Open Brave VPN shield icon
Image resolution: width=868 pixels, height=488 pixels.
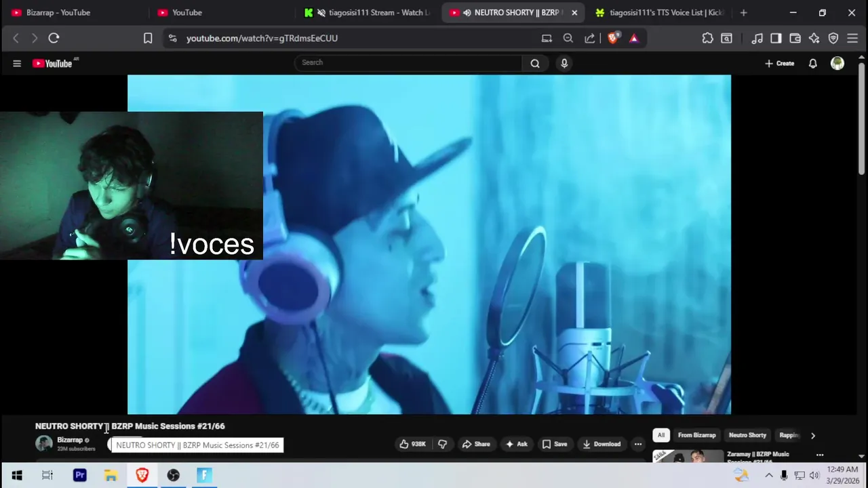[x=833, y=39]
